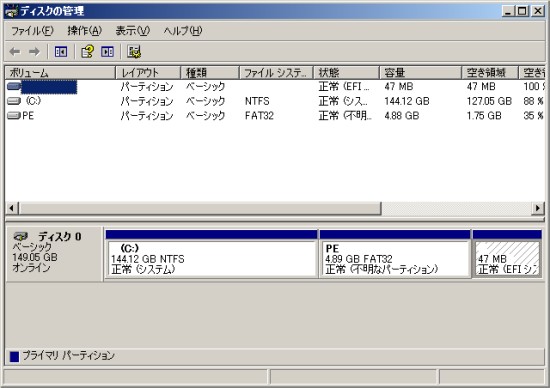Select the PE volume name in the list

click(28, 116)
